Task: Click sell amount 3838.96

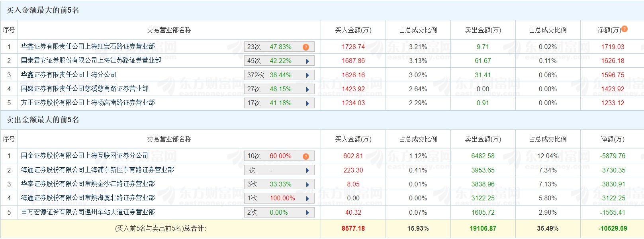Action: [483, 184]
